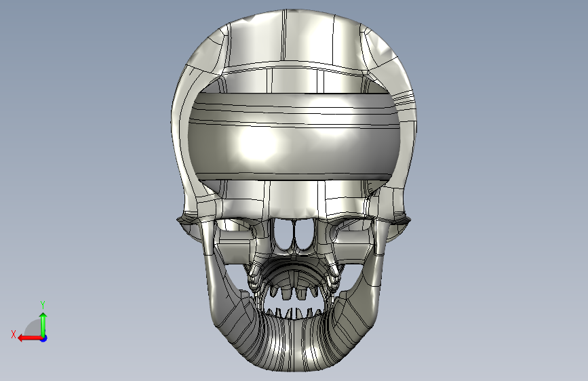Click the green Y axis arrow of triad
This screenshot has height=381, width=588.
(43, 325)
